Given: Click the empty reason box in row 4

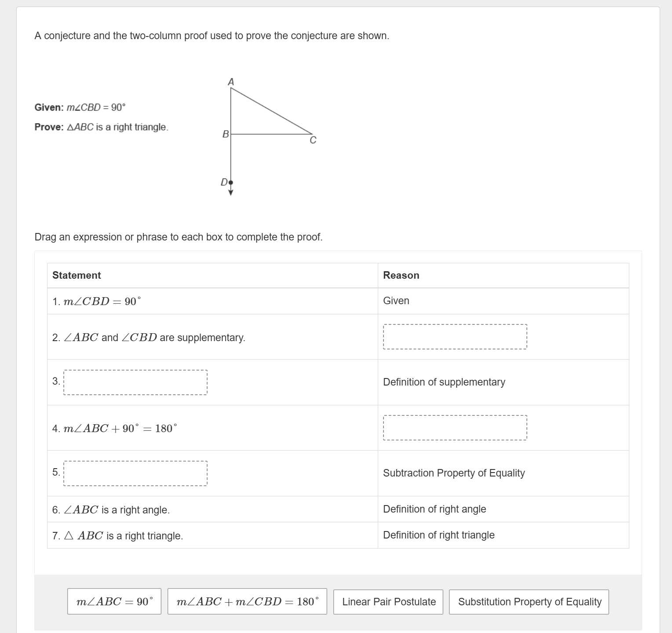Looking at the screenshot, I should (x=455, y=427).
